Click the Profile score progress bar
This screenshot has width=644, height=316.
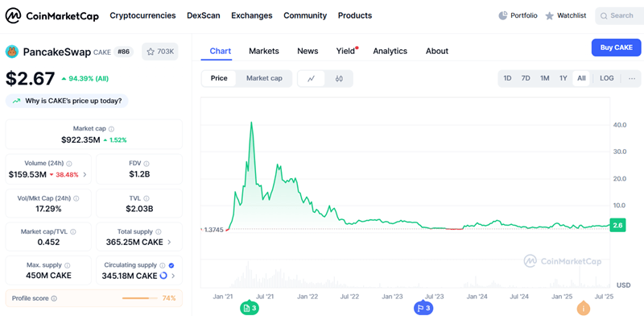pos(139,298)
